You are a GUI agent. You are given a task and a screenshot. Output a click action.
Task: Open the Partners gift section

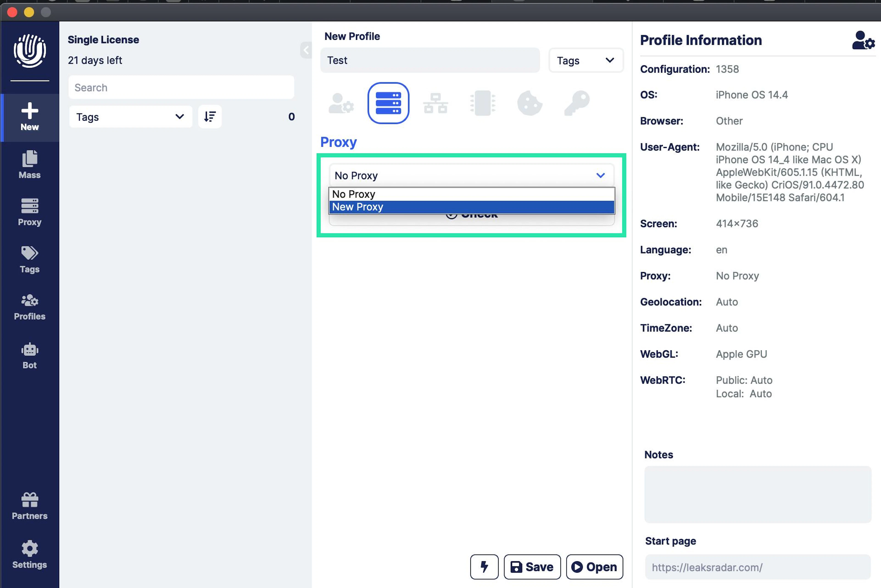click(30, 506)
